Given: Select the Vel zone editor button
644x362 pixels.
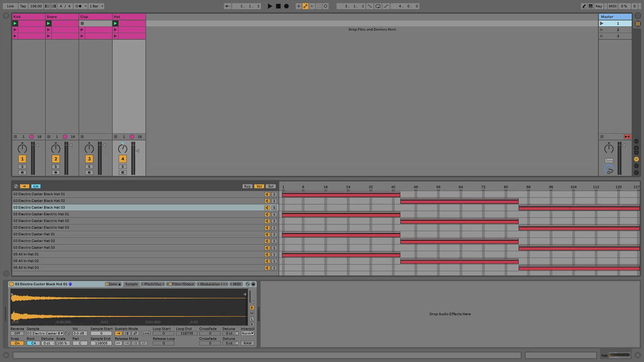Looking at the screenshot, I should (x=259, y=187).
